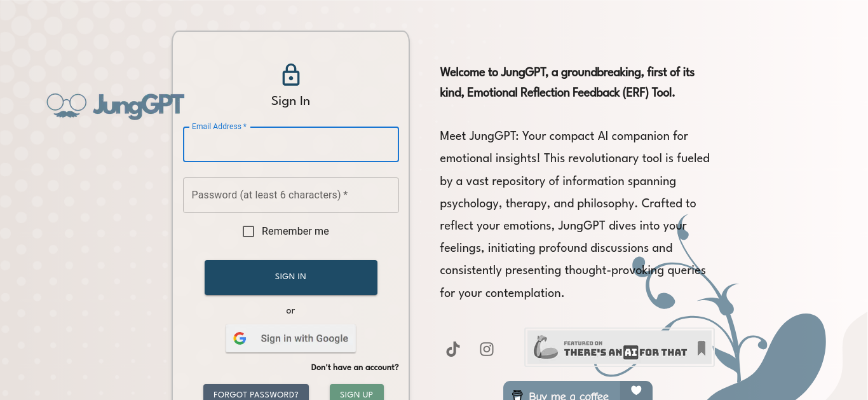Open the There's An AI For That badge
868x400 pixels.
point(620,347)
